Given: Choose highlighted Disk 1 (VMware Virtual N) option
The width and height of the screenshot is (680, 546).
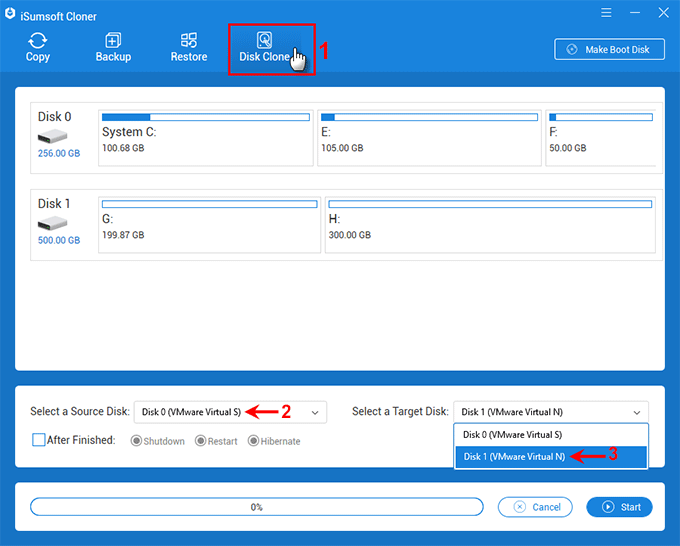Looking at the screenshot, I should coord(551,457).
